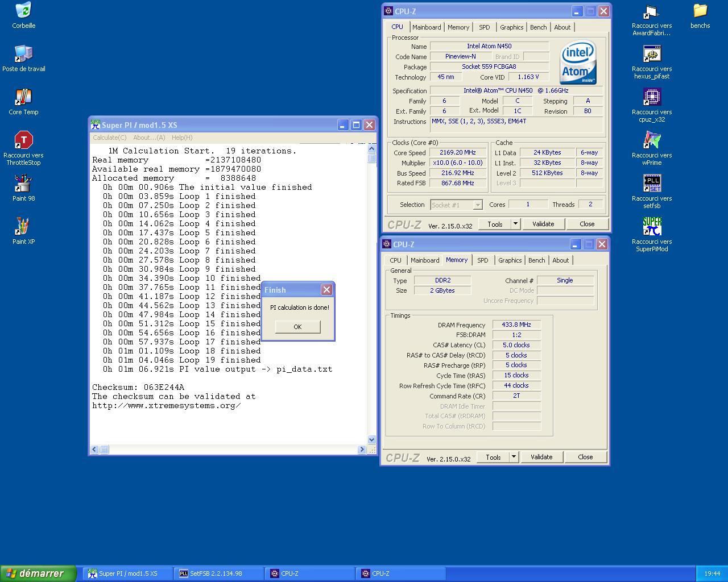Image resolution: width=728 pixels, height=582 pixels.
Task: Click Close button in top CPU-Z window
Action: coord(587,224)
